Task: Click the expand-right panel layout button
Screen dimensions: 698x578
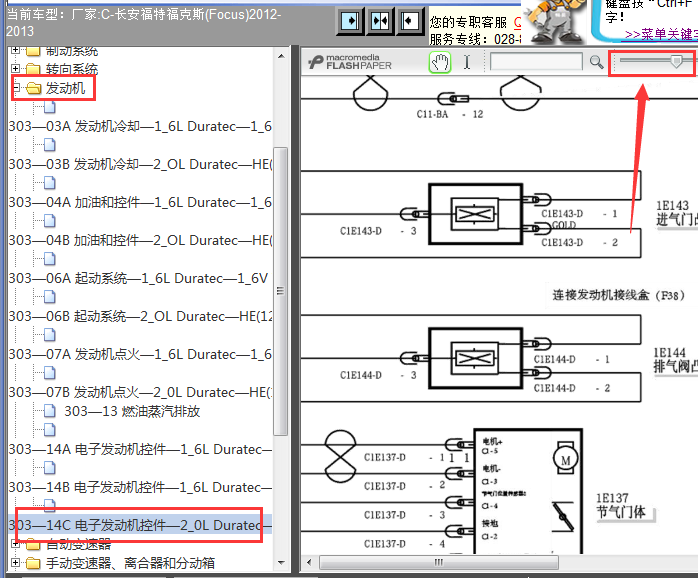Action: pos(350,20)
